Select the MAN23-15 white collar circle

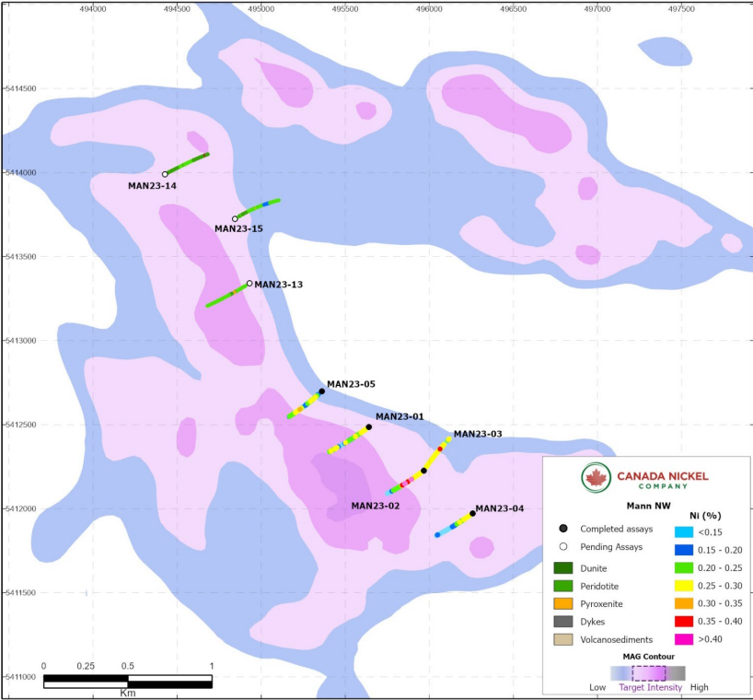235,218
